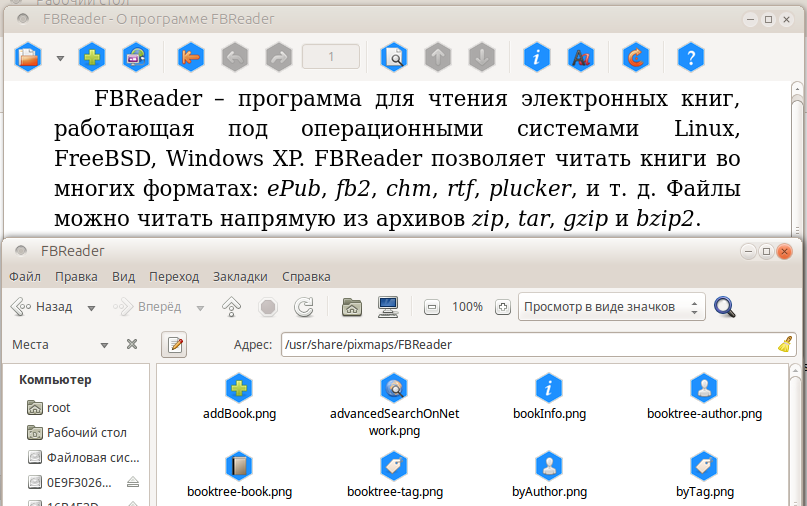This screenshot has height=506, width=807.
Task: Reset zoom at 100% label
Action: (467, 307)
